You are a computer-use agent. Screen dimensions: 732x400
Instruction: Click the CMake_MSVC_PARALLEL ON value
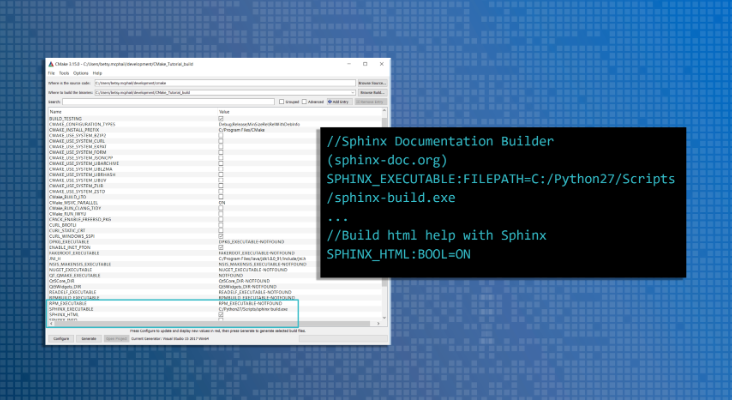coord(222,203)
